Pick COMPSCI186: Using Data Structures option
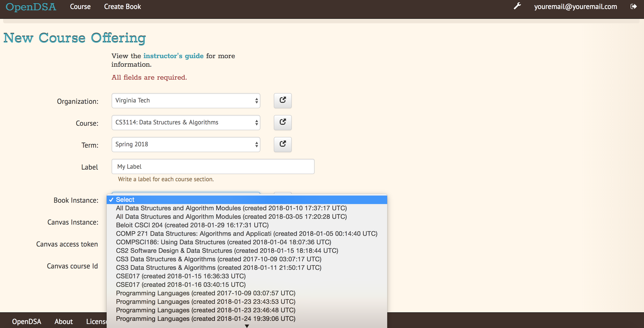 pyautogui.click(x=247, y=242)
